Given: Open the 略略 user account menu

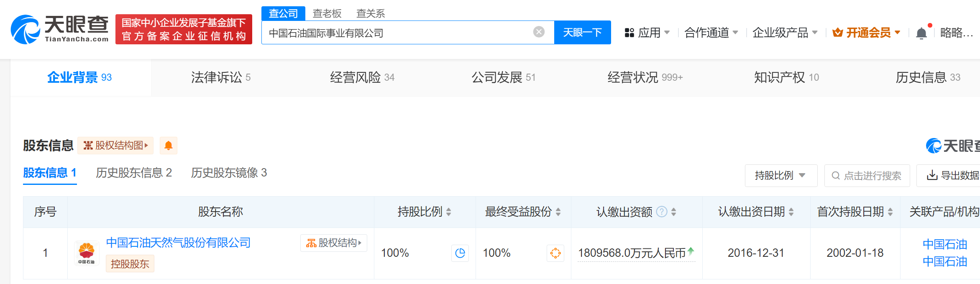Looking at the screenshot, I should click(x=956, y=33).
